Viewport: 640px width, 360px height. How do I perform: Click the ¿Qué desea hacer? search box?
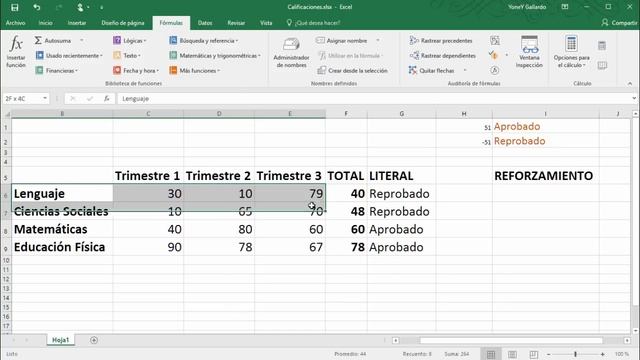click(313, 23)
